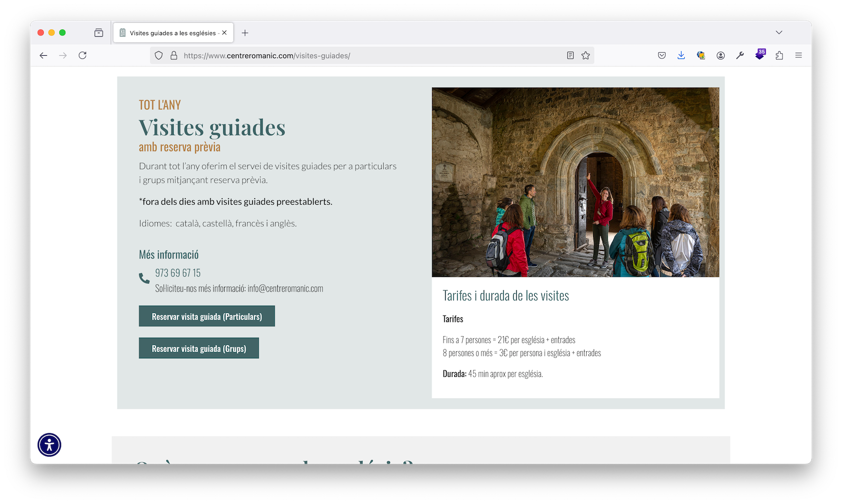Click the site security padlock icon
Screen dimensions: 842x504
pyautogui.click(x=174, y=55)
